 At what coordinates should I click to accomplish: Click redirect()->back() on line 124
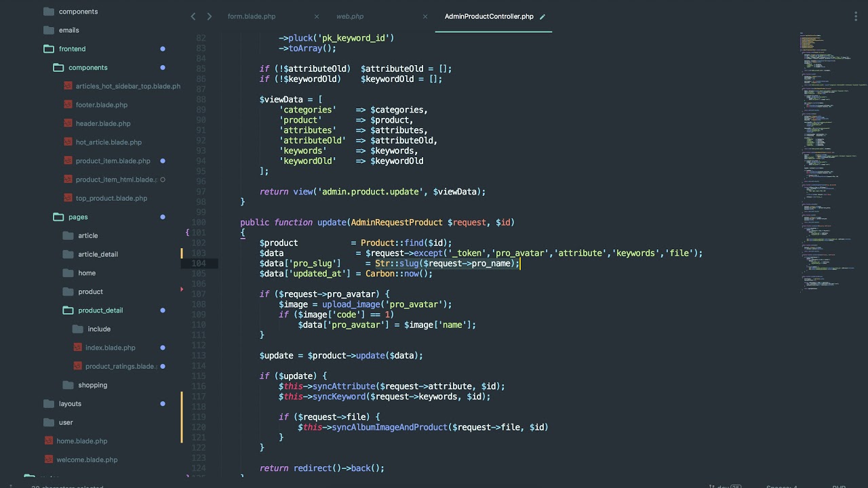coord(336,468)
